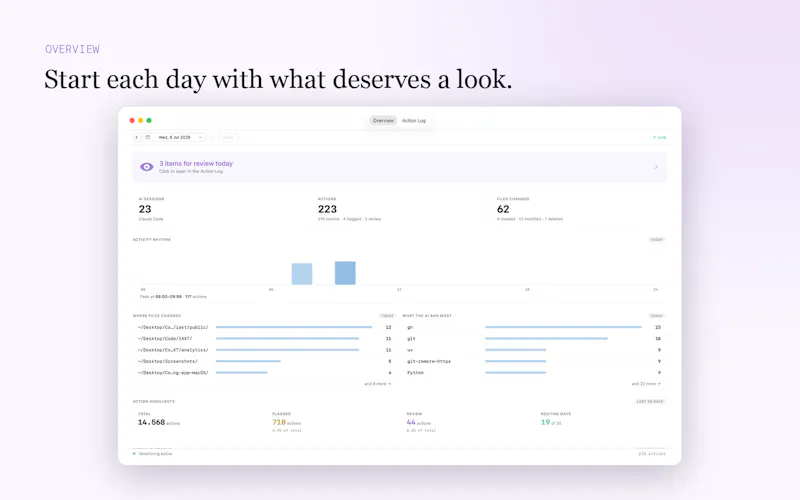Click the purple eye icon in the review banner

[146, 167]
